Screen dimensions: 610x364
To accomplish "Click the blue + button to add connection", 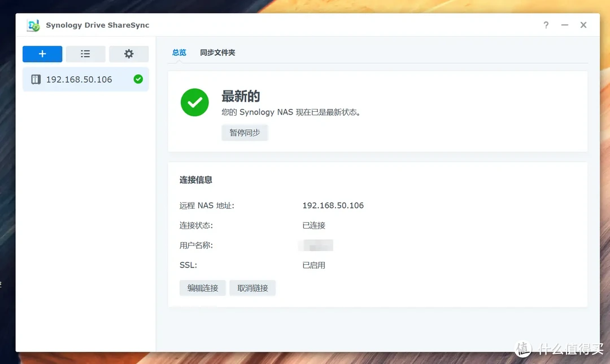I will click(x=42, y=54).
